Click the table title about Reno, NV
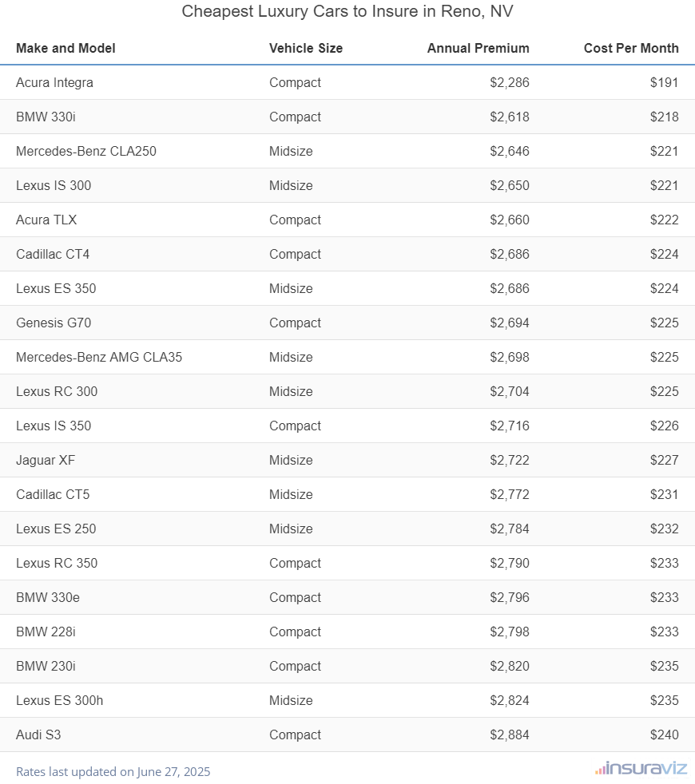 pyautogui.click(x=347, y=12)
